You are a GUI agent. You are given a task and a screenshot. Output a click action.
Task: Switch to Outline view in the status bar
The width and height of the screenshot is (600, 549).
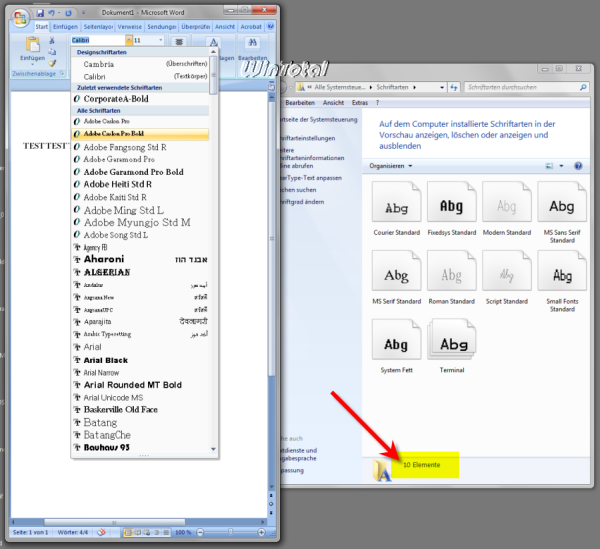156,532
